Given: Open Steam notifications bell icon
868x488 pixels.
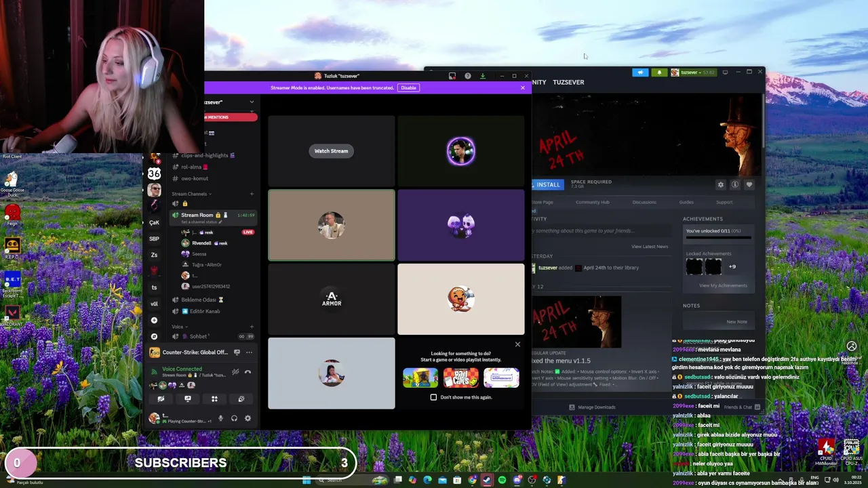Looking at the screenshot, I should (659, 72).
